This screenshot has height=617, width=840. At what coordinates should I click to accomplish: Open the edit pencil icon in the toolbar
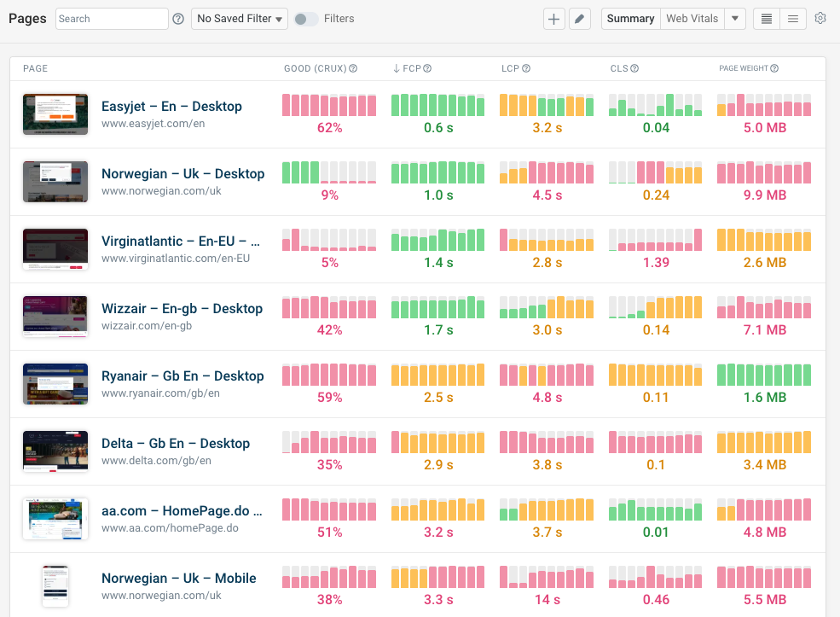click(579, 18)
